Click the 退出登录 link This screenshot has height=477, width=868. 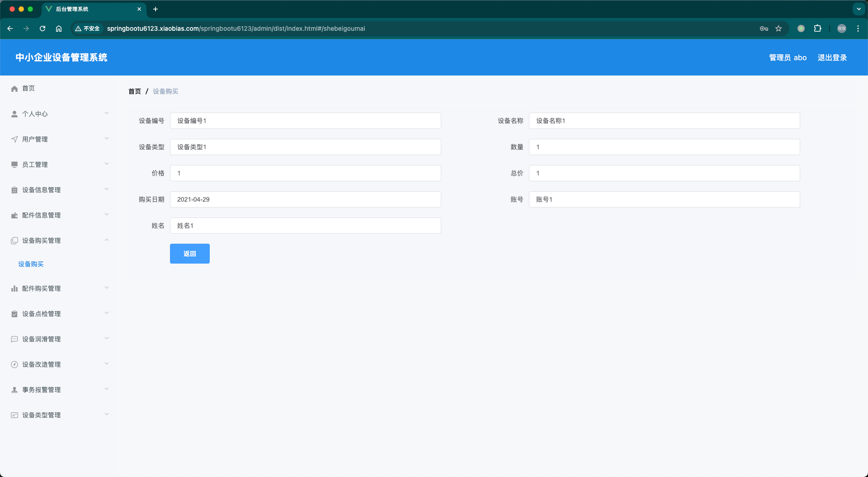pyautogui.click(x=832, y=57)
